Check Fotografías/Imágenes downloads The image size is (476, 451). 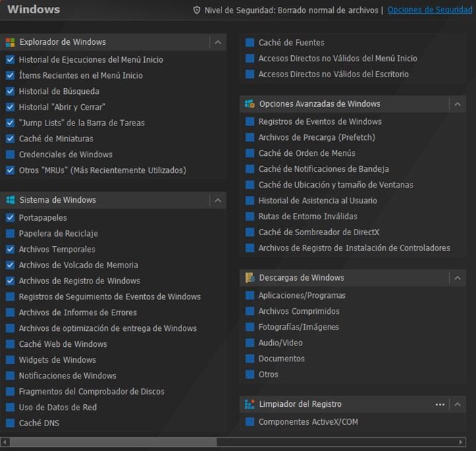250,327
